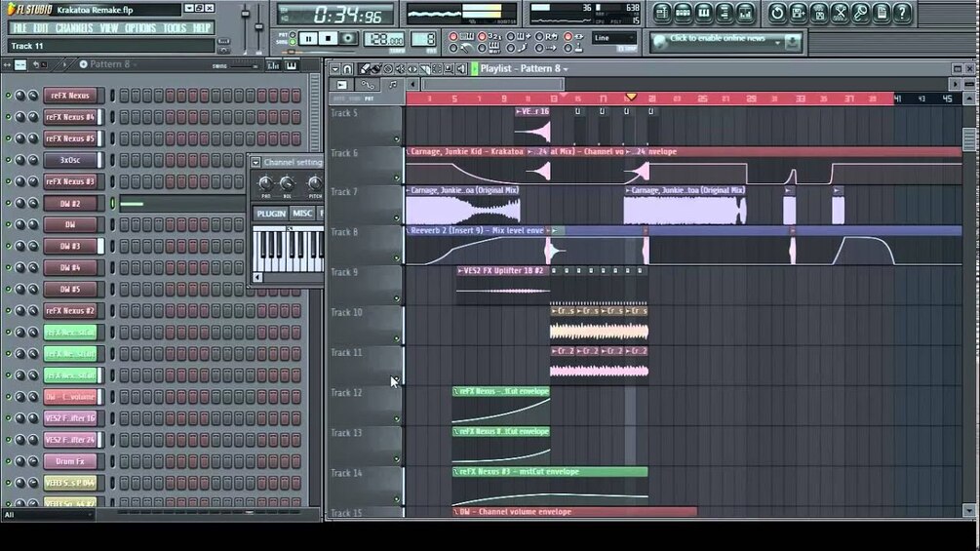Select the reFX Nexus #2 channel button
This screenshot has width=980, height=551.
(x=70, y=310)
